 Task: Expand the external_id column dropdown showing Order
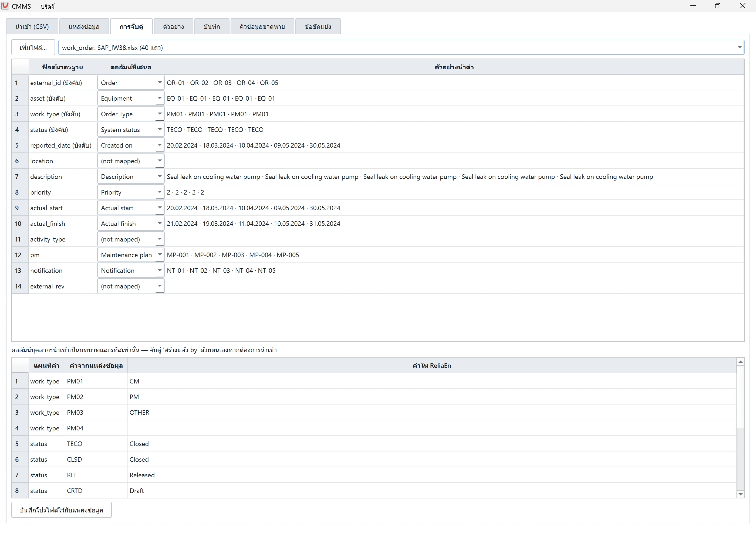(131, 82)
